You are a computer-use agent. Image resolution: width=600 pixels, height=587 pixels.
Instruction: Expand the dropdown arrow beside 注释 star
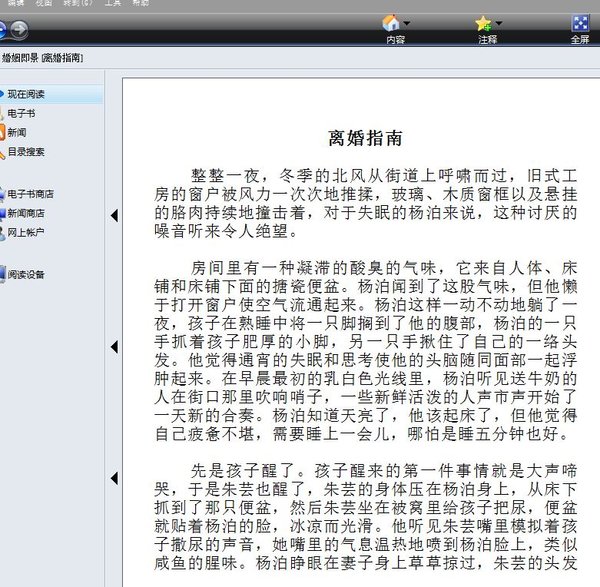pos(498,23)
